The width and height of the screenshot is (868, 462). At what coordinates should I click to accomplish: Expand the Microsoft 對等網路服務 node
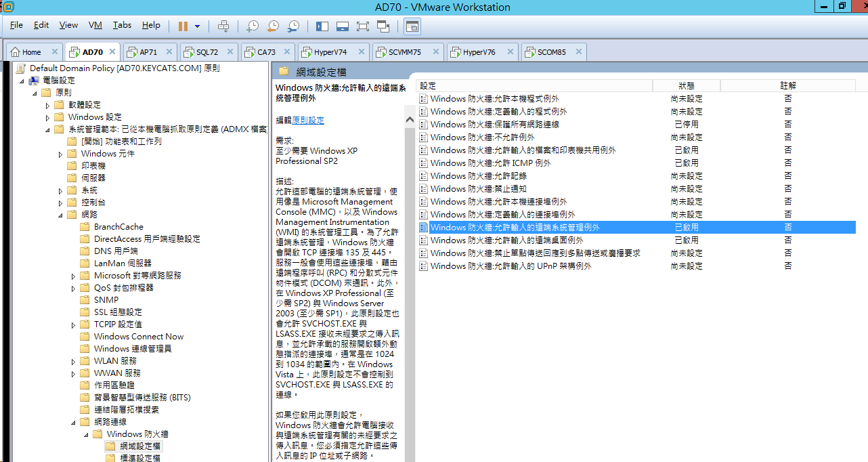(73, 276)
